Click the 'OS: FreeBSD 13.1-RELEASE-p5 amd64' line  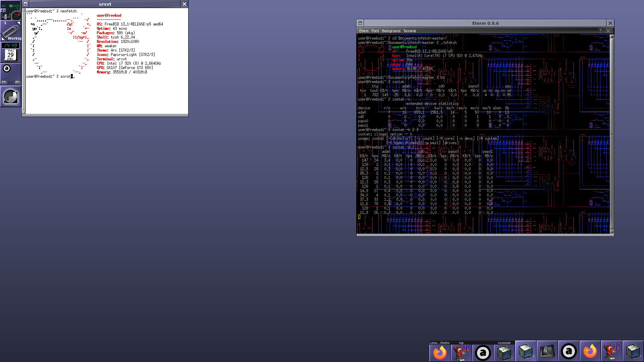tap(130, 24)
